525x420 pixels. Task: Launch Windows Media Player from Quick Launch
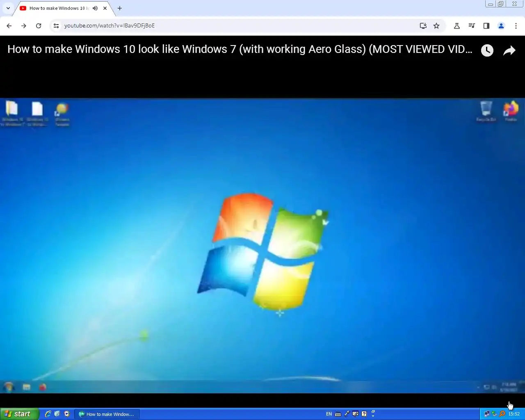pyautogui.click(x=67, y=414)
